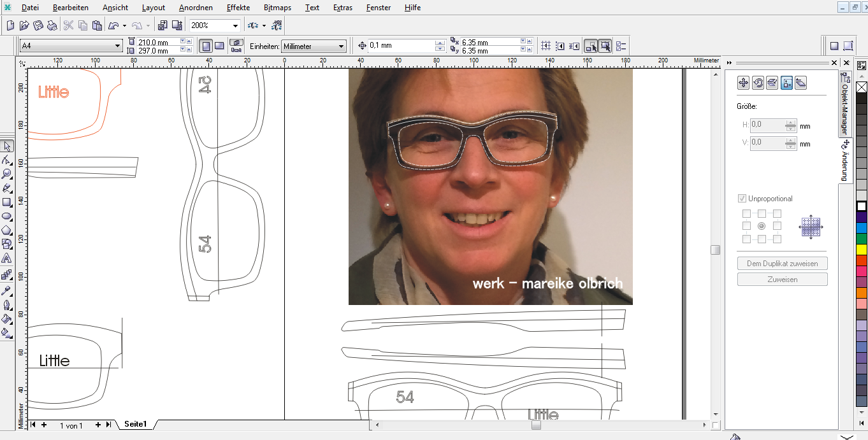Pick the green color swatch

click(x=862, y=239)
